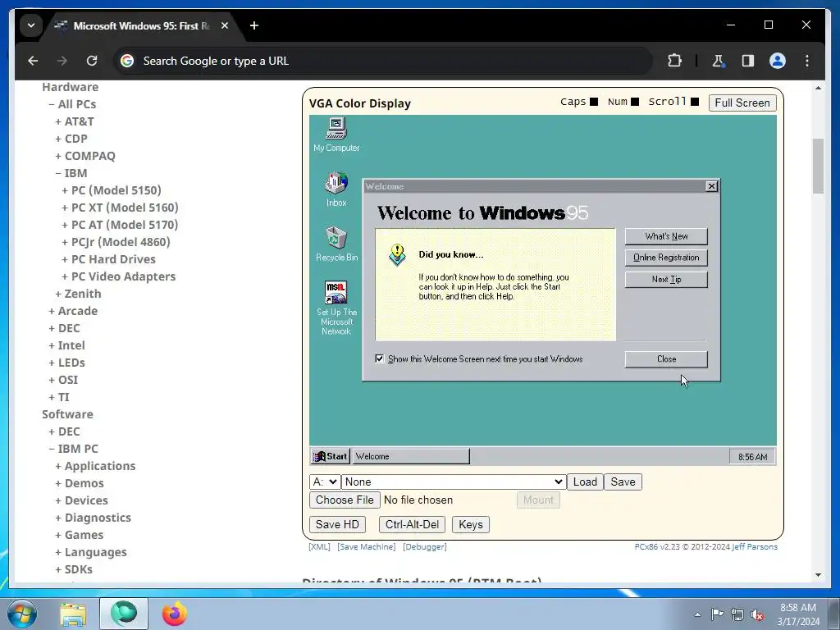Open the tab search dropdown arrow

31,25
